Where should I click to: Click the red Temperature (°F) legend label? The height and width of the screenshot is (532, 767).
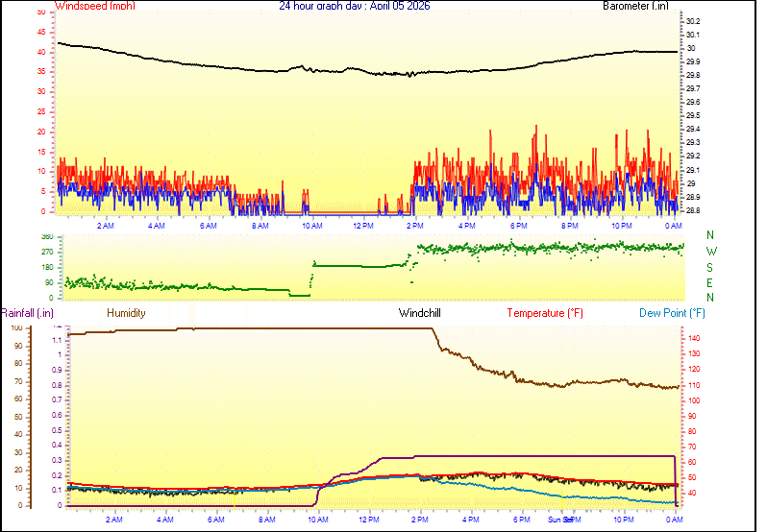point(545,313)
